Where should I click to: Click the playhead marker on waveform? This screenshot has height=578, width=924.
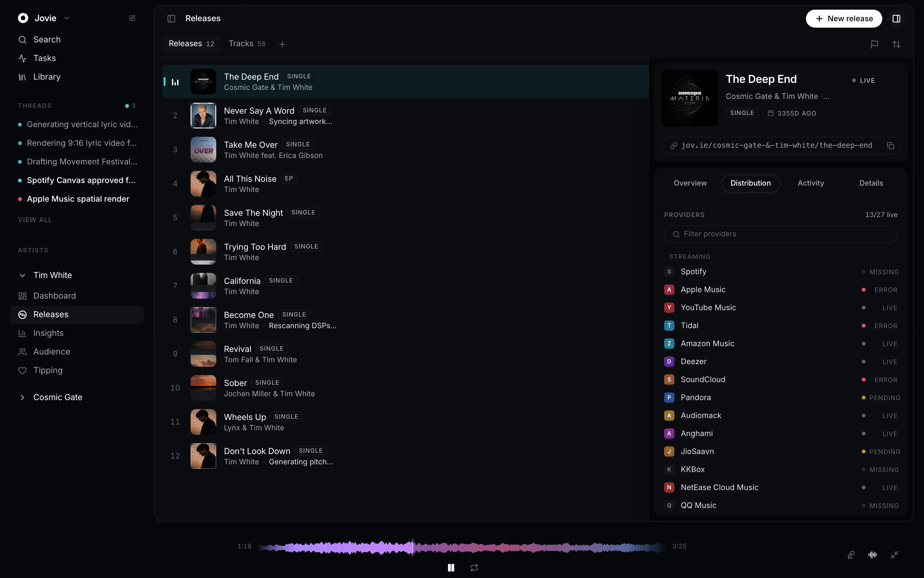click(x=413, y=547)
